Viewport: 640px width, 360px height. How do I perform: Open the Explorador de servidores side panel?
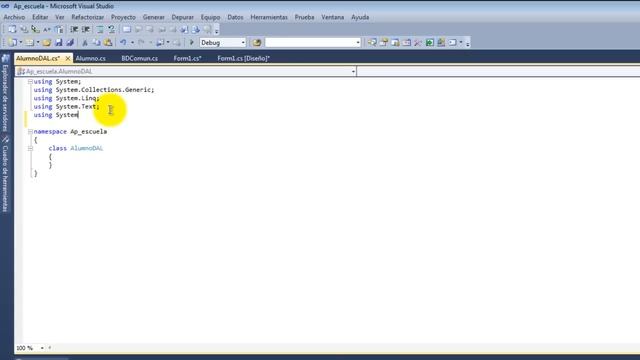tap(5, 94)
